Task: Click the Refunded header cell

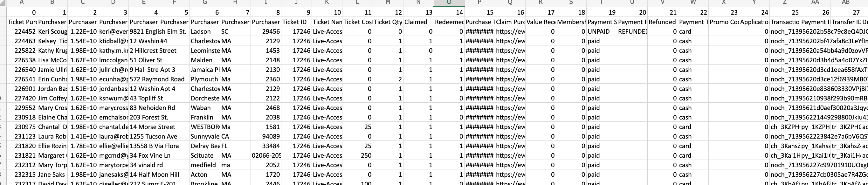Action: 663,22
